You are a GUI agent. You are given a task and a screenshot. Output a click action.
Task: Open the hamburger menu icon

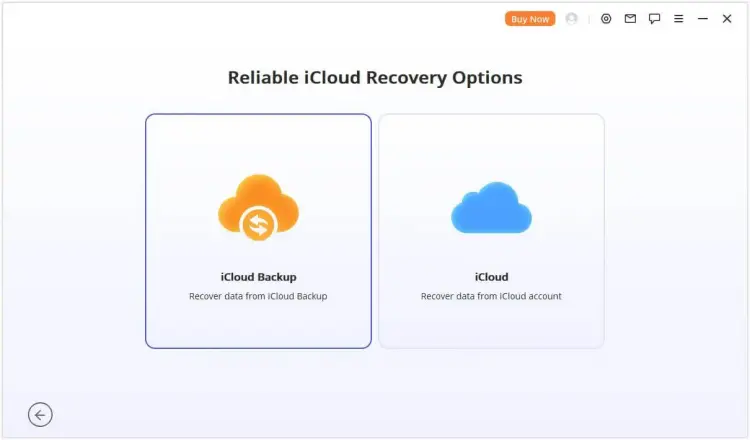point(679,19)
